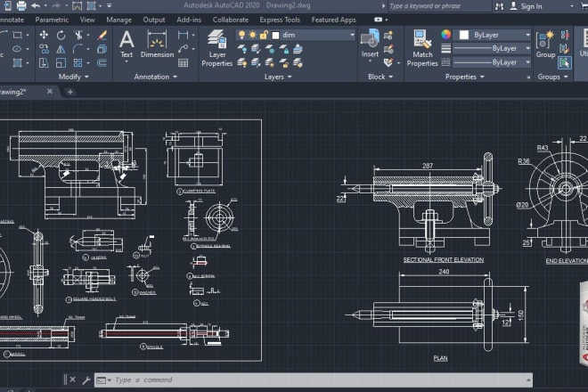Expand the Block panel
The image size is (588, 392).
click(x=380, y=77)
